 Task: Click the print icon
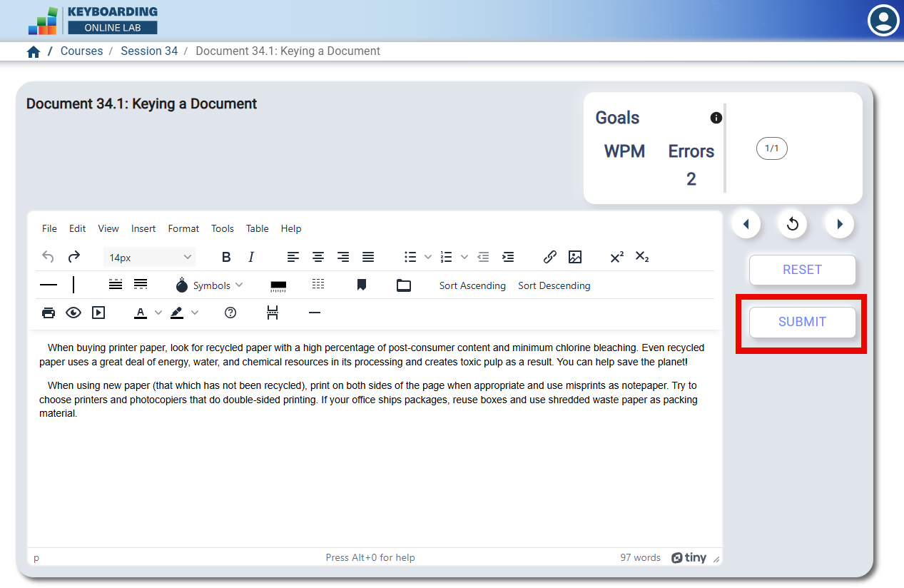pyautogui.click(x=48, y=313)
